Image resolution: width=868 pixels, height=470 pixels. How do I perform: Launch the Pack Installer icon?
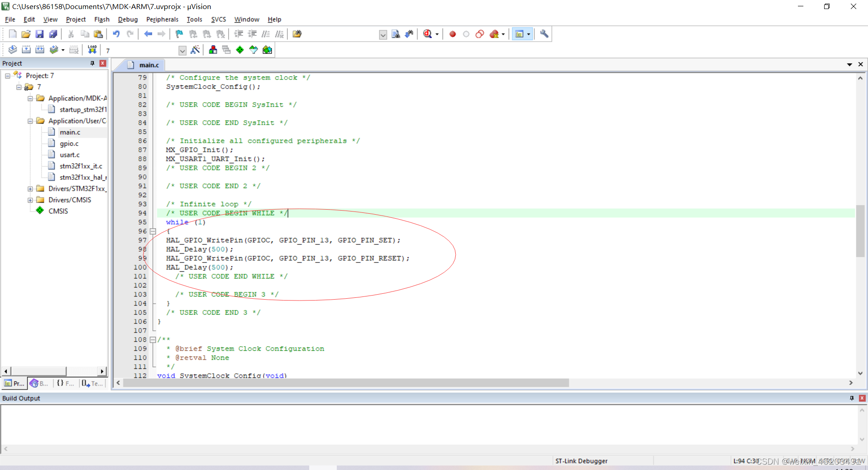pyautogui.click(x=267, y=50)
